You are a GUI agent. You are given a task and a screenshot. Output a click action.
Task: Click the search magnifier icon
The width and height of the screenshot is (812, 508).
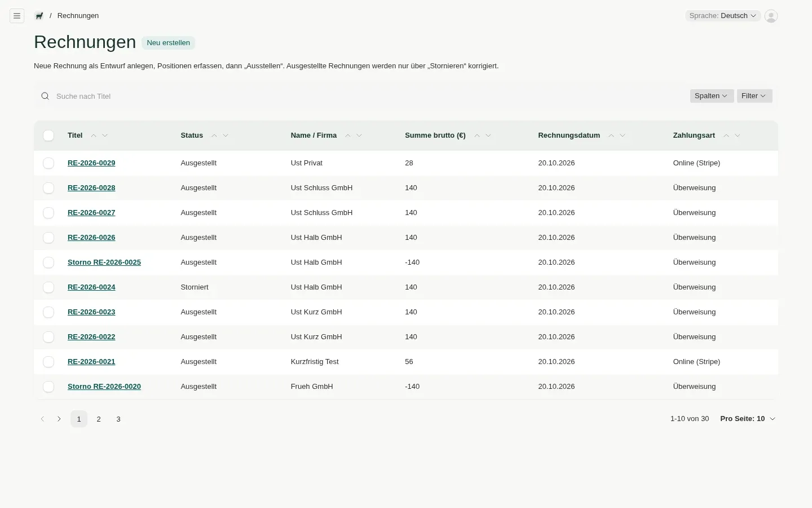45,96
